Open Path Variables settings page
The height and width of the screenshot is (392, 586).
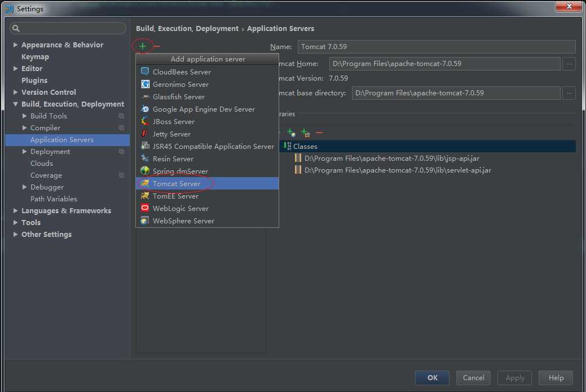pyautogui.click(x=54, y=199)
